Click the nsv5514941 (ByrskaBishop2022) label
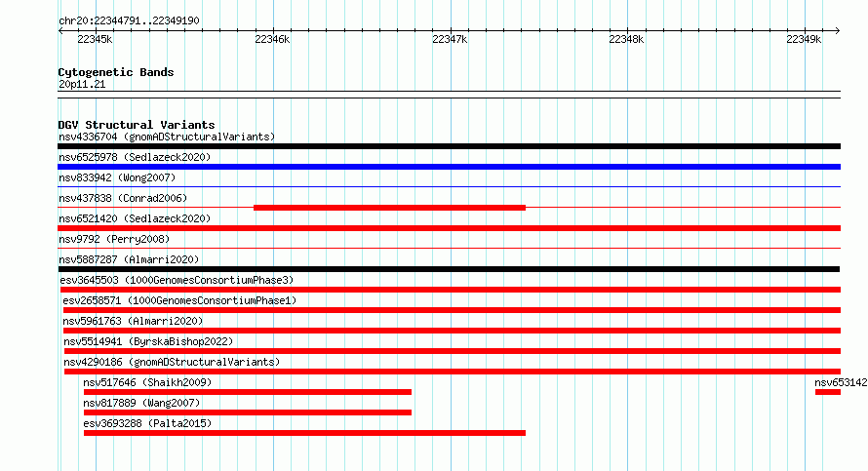The height and width of the screenshot is (471, 868). [x=148, y=341]
